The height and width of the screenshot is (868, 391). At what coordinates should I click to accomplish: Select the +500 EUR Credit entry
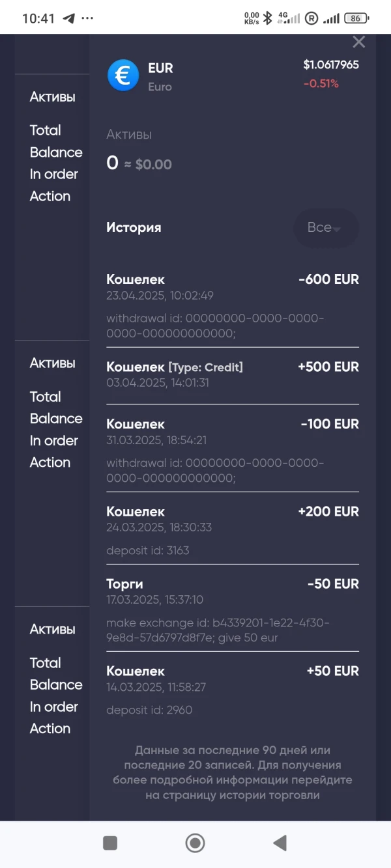click(x=233, y=374)
